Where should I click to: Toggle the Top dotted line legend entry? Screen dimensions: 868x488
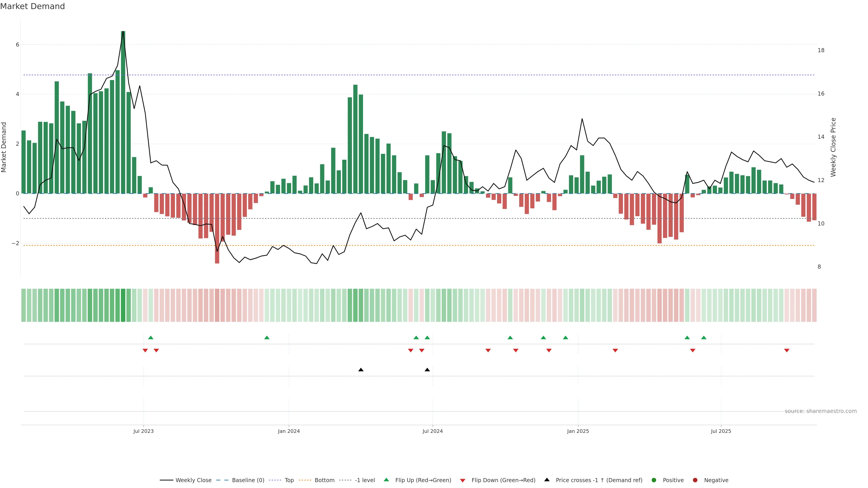[289, 480]
